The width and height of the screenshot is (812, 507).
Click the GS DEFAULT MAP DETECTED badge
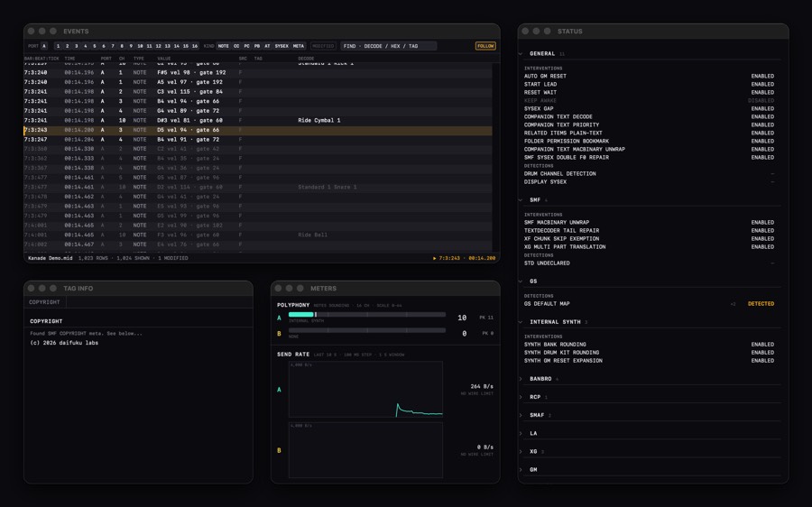click(761, 304)
